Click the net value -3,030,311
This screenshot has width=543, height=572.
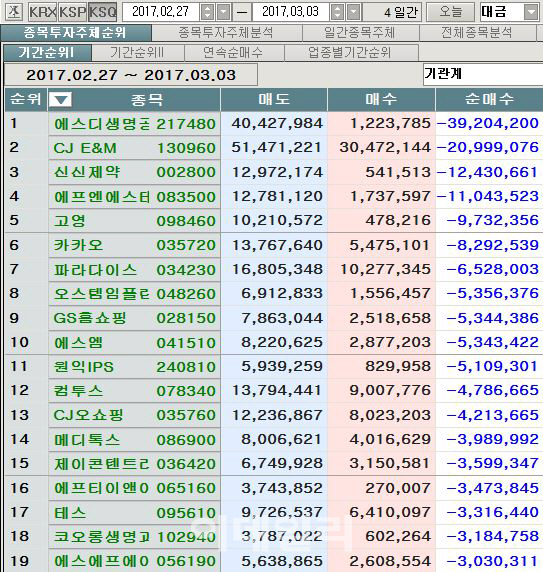[x=493, y=561]
